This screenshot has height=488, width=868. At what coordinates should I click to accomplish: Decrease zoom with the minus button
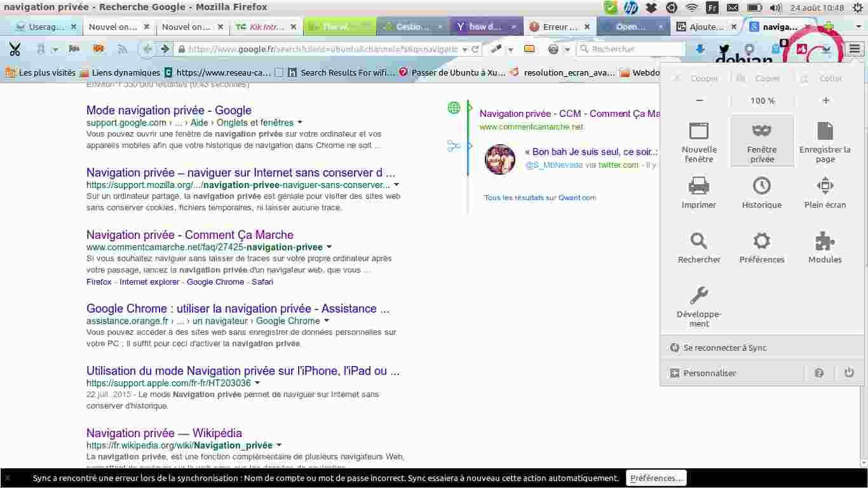[x=700, y=100]
